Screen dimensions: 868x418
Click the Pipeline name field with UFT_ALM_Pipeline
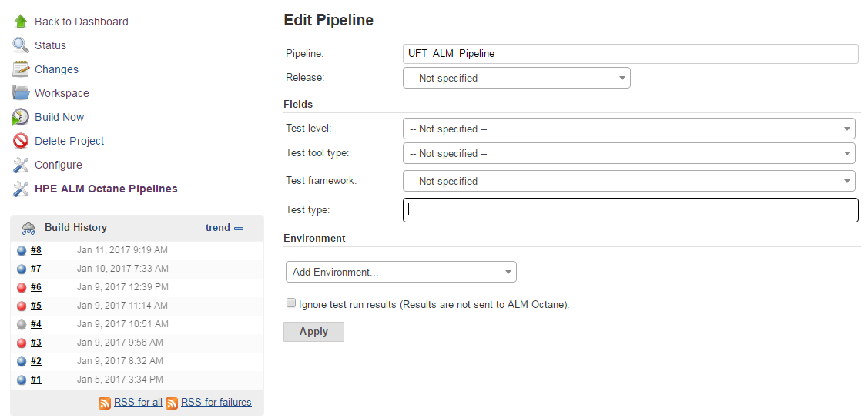click(630, 53)
